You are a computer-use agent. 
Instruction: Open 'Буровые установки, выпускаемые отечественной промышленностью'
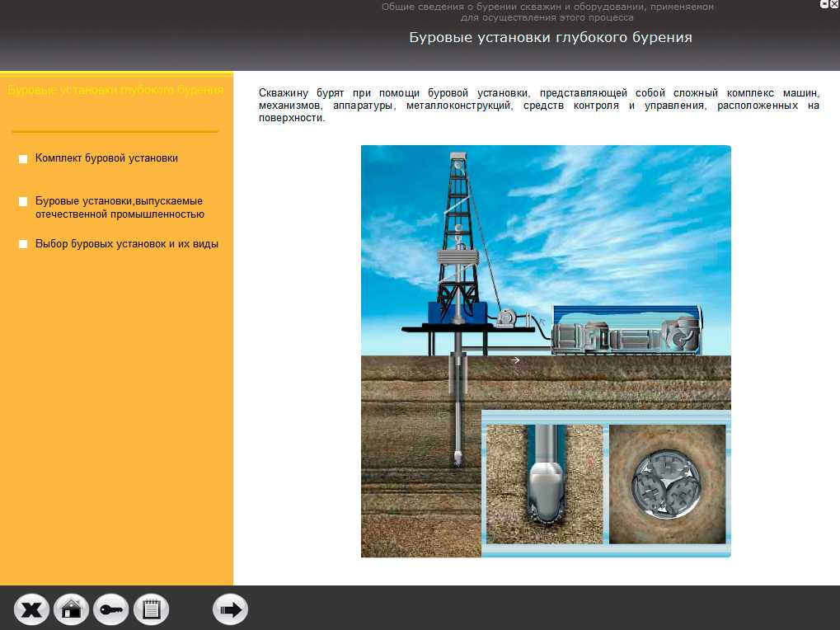[120, 207]
